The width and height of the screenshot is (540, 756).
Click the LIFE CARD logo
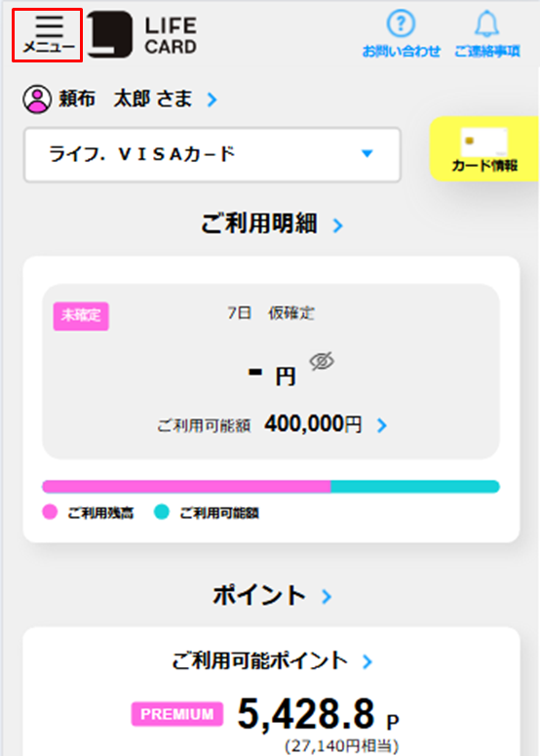[142, 35]
